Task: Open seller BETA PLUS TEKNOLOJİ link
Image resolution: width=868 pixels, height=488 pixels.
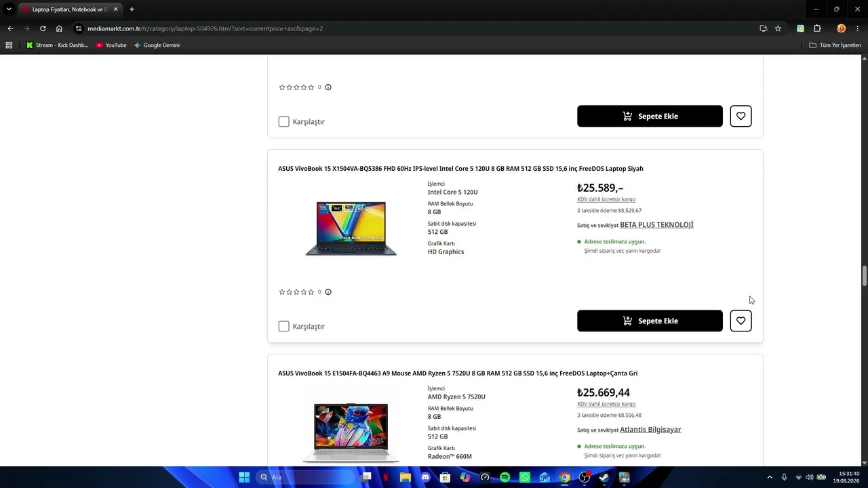Action: tap(656, 225)
